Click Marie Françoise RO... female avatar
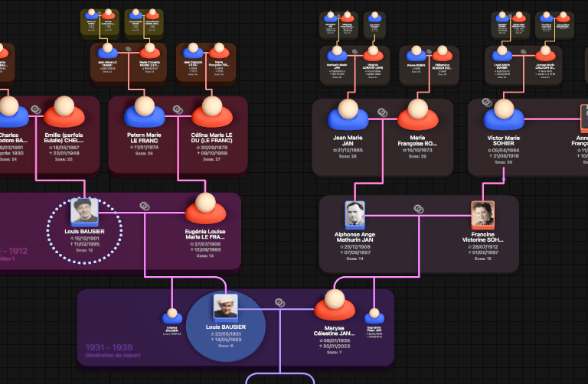The height and width of the screenshot is (384, 588). point(418,115)
